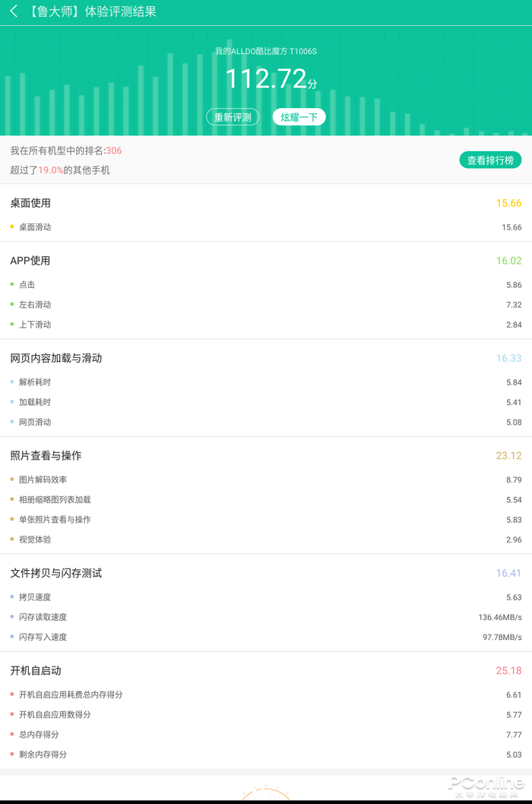Click the 6.61 startup memory value

pyautogui.click(x=514, y=695)
